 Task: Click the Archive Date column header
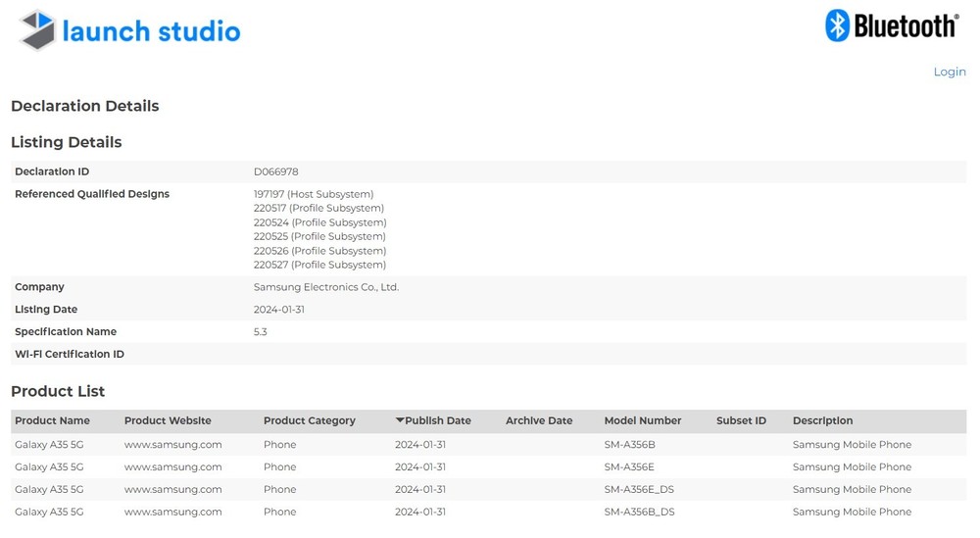[x=538, y=420]
